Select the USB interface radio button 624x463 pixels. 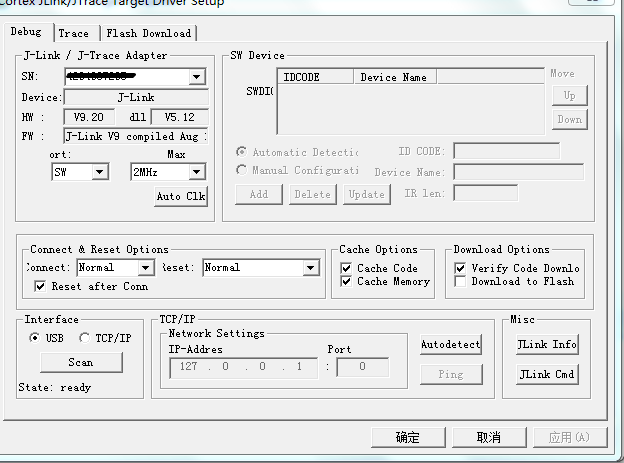click(x=35, y=338)
